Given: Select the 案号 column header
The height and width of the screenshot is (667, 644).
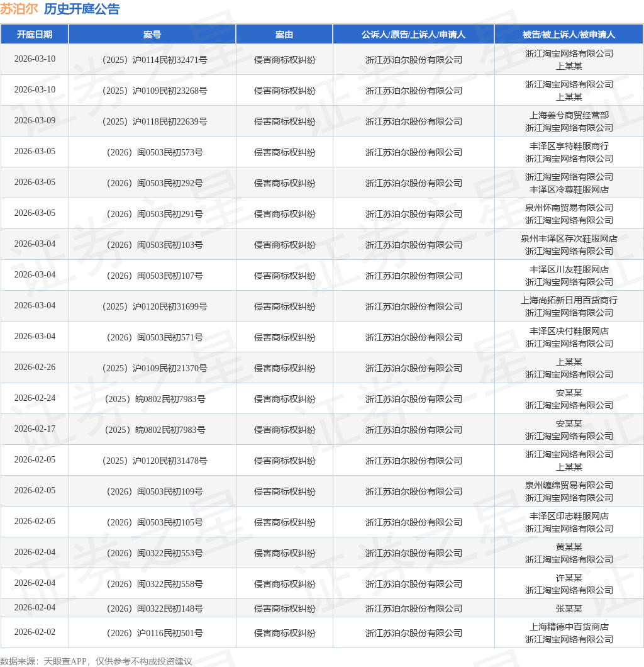Looking at the screenshot, I should point(152,35).
